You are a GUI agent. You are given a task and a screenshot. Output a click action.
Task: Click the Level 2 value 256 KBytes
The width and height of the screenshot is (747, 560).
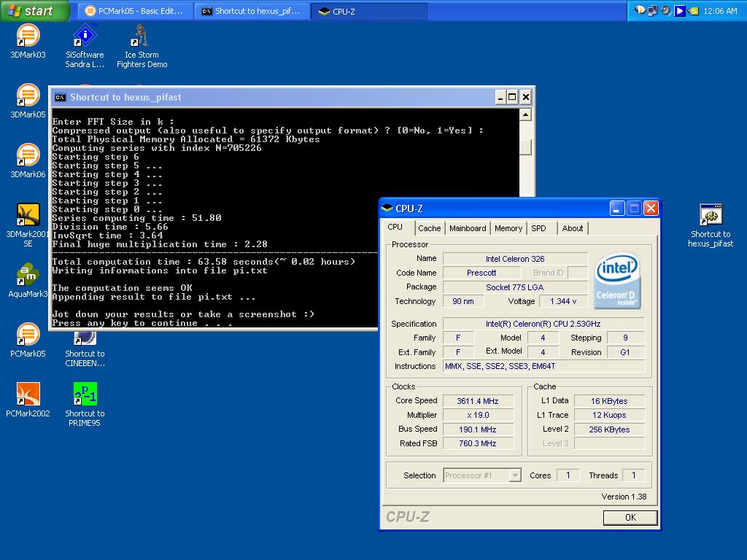[x=609, y=429]
